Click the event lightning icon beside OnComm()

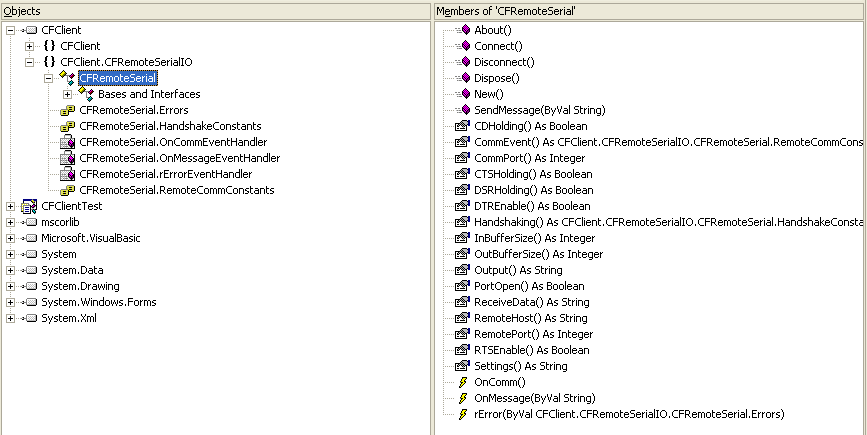pos(462,382)
